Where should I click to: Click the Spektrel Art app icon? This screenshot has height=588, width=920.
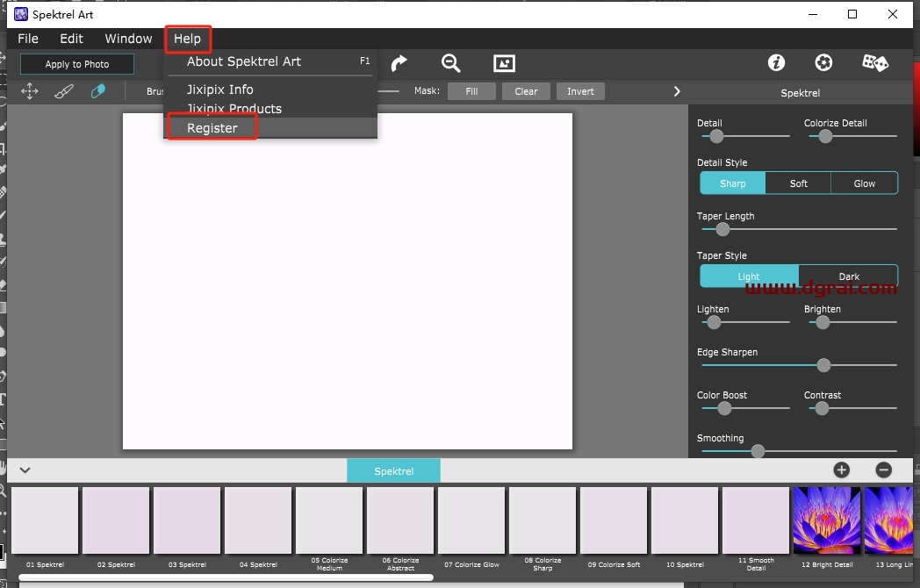(x=21, y=14)
